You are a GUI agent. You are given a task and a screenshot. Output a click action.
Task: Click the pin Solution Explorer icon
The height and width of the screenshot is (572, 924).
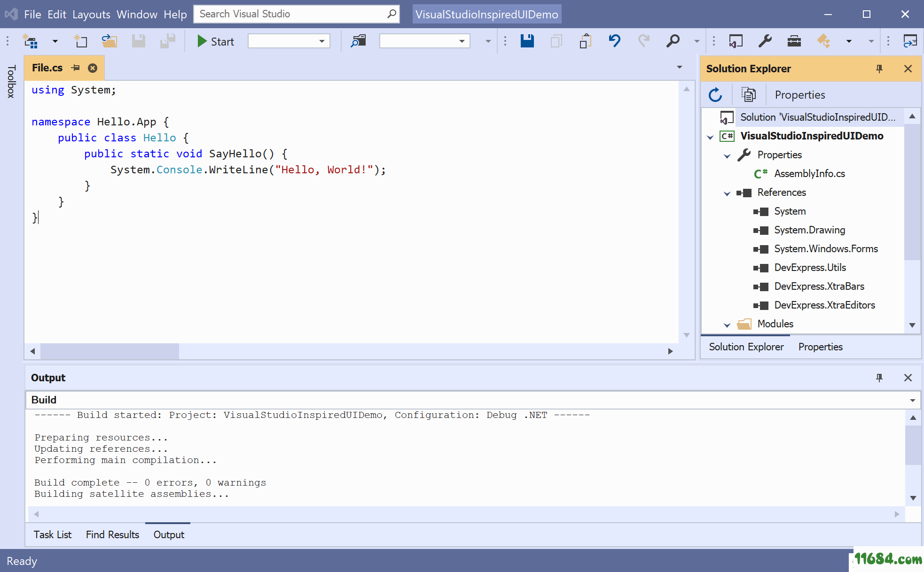click(x=878, y=68)
